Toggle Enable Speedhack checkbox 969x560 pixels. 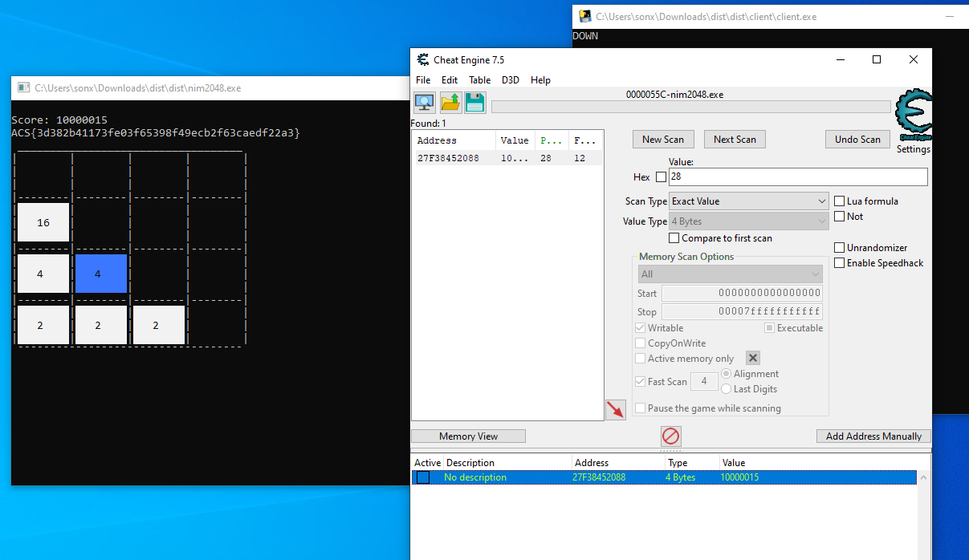[840, 263]
